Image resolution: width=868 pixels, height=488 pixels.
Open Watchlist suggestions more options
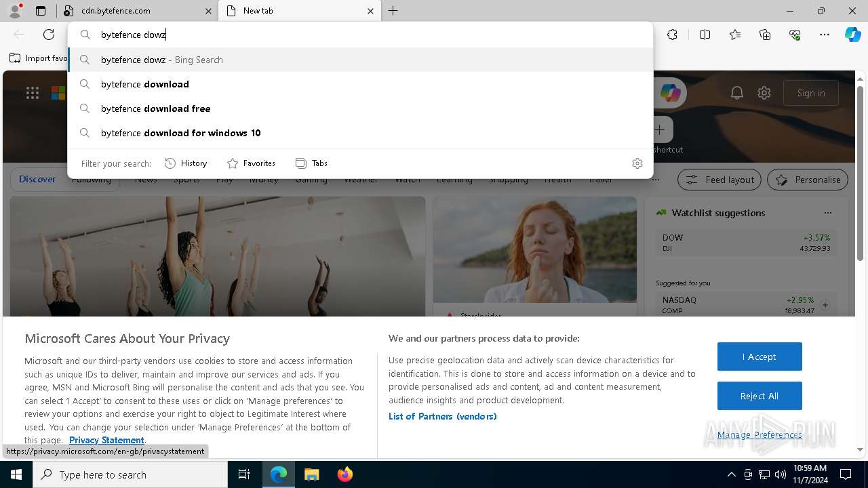tap(828, 213)
